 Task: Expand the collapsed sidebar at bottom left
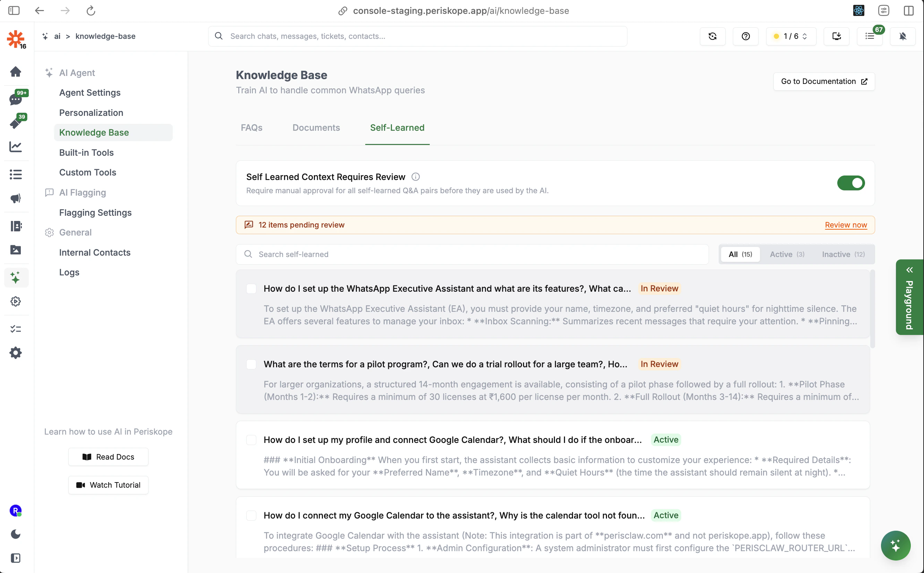16,558
